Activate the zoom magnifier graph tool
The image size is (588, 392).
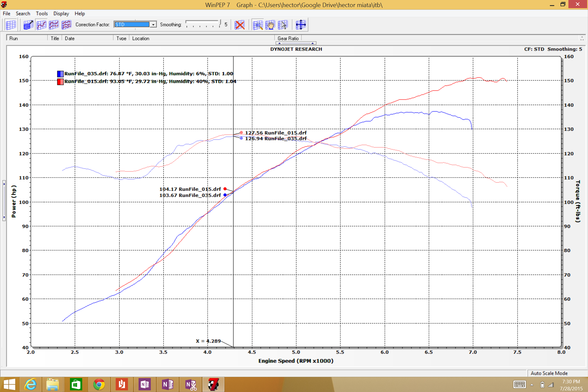pos(258,25)
